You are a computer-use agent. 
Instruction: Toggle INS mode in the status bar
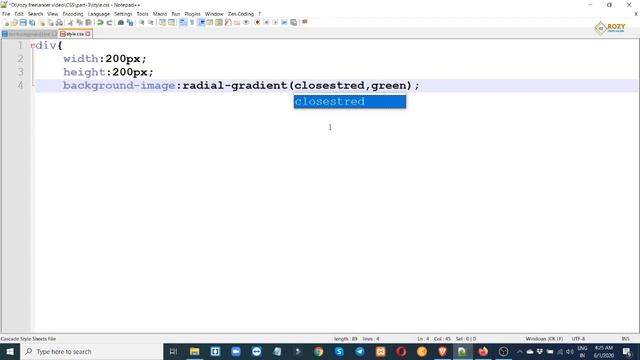coord(625,339)
